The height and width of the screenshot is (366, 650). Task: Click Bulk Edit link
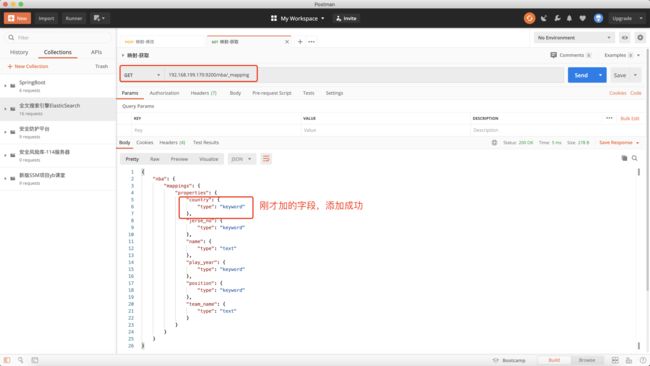630,119
